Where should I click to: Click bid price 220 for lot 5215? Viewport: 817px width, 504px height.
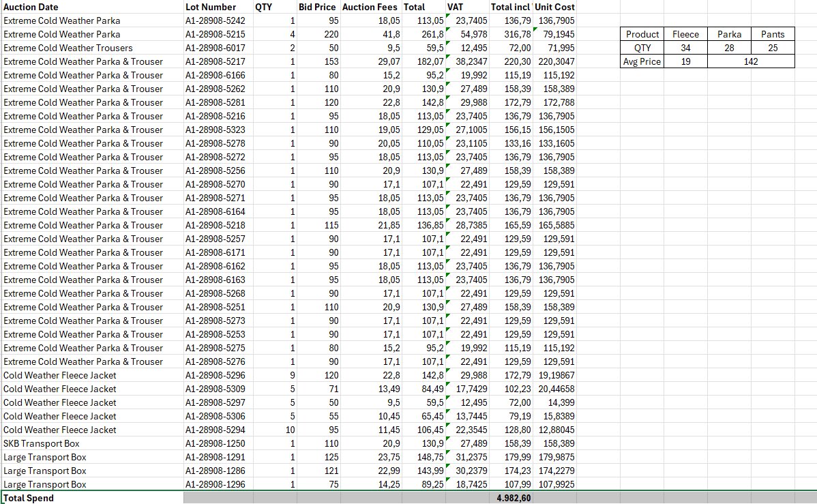pyautogui.click(x=318, y=34)
